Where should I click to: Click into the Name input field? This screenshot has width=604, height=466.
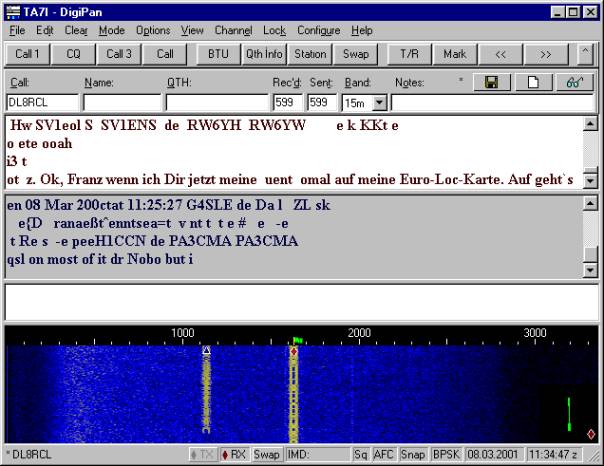tap(122, 102)
